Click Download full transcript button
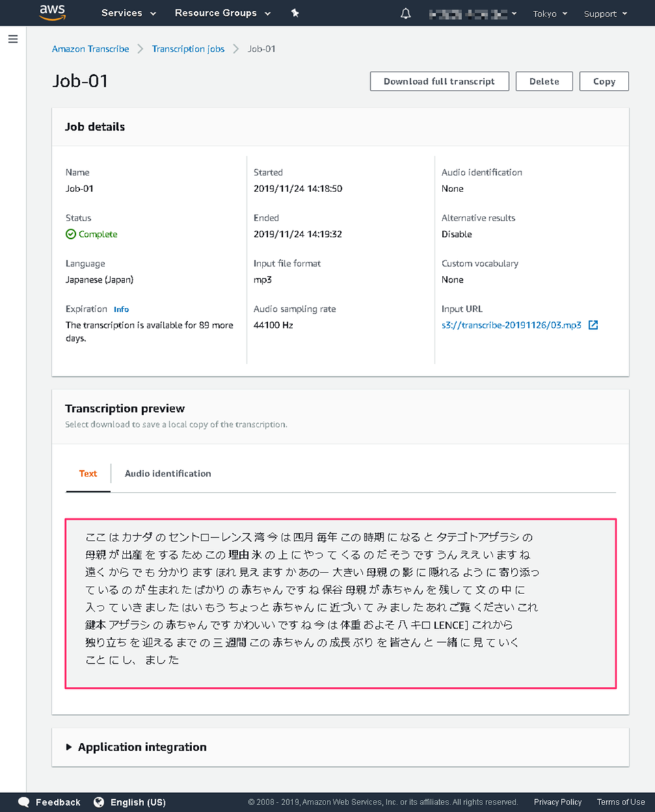655x812 pixels. tap(439, 81)
